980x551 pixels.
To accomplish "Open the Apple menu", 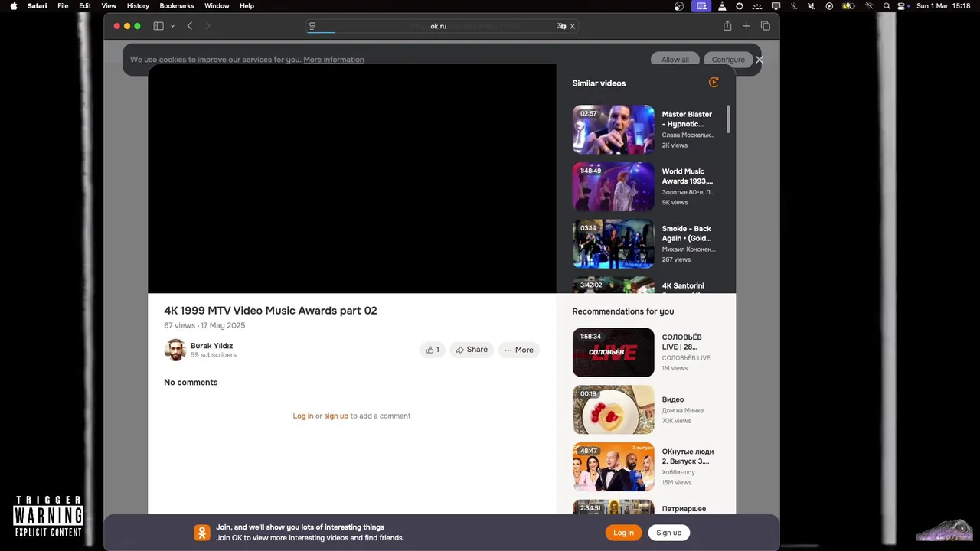I will pyautogui.click(x=14, y=5).
